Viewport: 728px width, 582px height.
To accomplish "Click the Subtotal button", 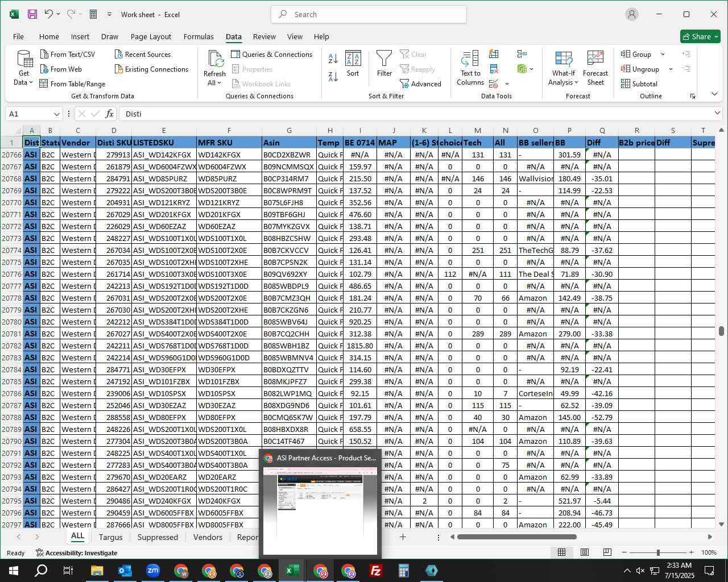I will tap(639, 84).
